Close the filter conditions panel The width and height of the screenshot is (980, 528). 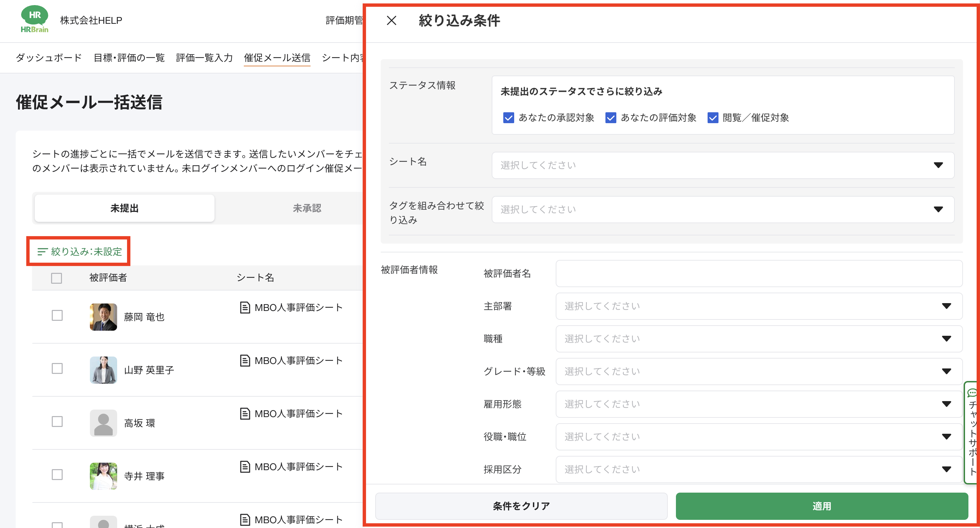(x=391, y=20)
